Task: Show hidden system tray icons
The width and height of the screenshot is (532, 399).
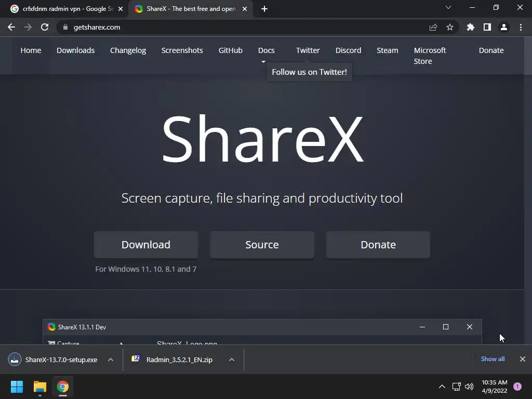Action: (x=442, y=387)
